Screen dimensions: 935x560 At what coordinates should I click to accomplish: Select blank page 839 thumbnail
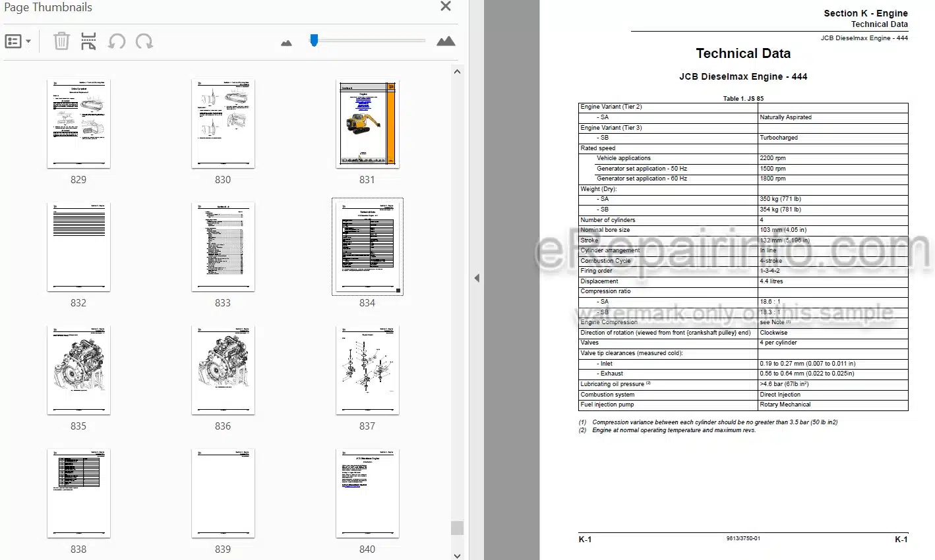(x=223, y=493)
